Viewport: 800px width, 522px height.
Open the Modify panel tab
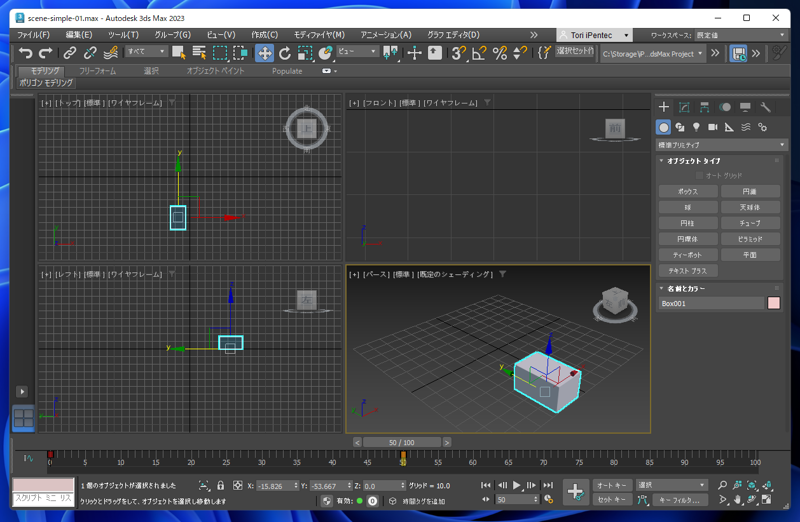point(684,107)
